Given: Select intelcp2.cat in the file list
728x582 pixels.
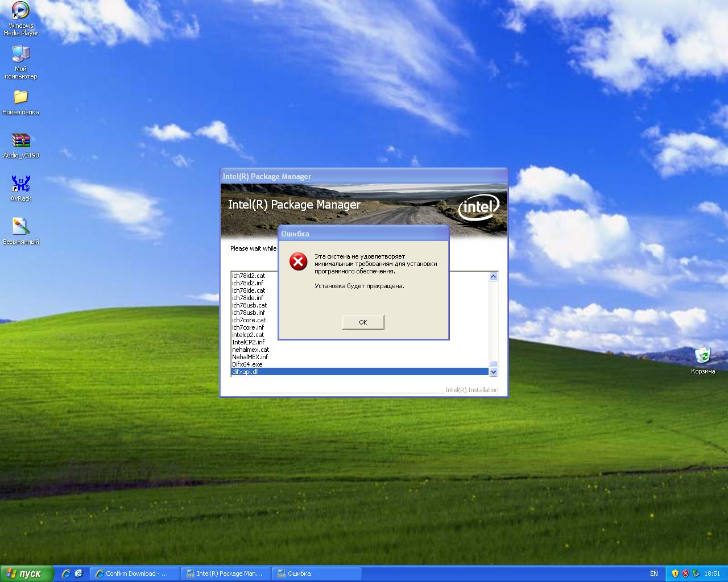Looking at the screenshot, I should click(248, 335).
